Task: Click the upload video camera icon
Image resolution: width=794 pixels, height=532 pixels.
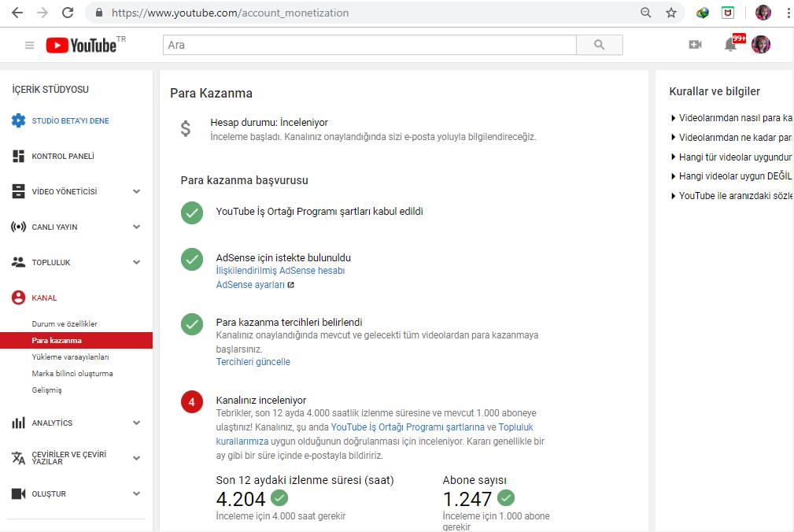Action: point(696,45)
